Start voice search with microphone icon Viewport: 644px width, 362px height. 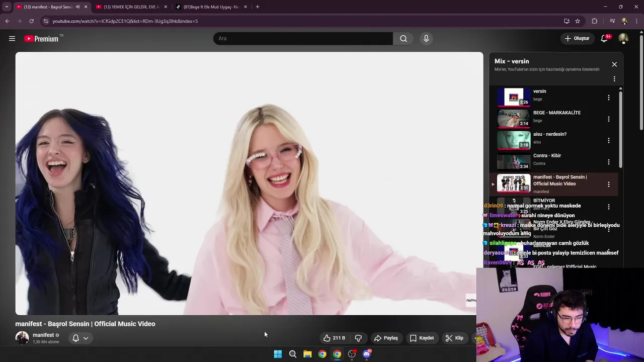(426, 39)
